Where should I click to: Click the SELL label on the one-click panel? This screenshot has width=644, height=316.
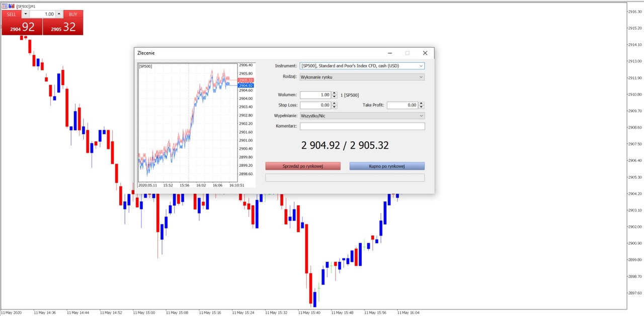click(12, 14)
